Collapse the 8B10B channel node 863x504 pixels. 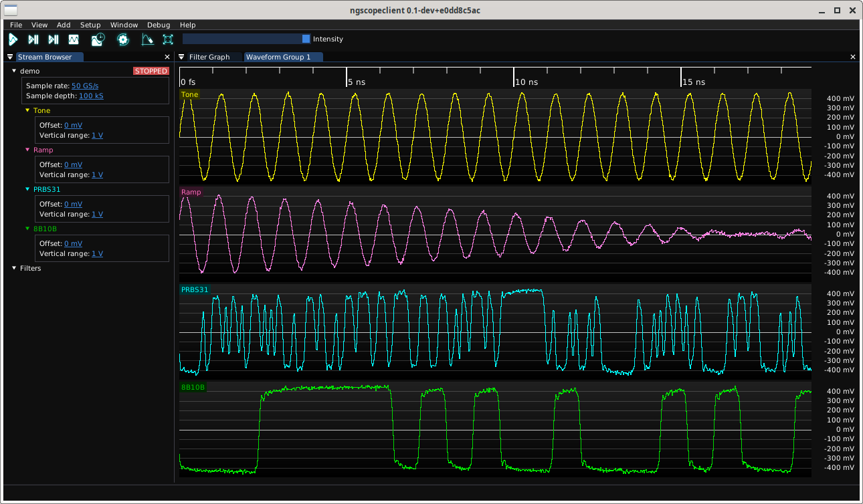point(27,229)
